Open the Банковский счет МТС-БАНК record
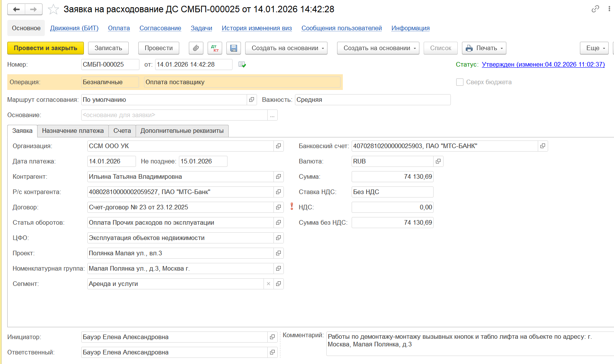This screenshot has height=364, width=614. (x=543, y=146)
